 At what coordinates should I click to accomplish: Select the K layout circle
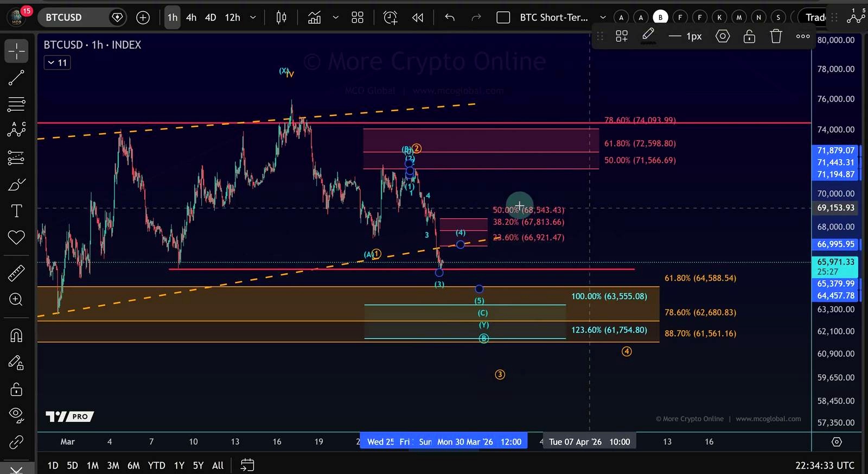click(x=719, y=17)
